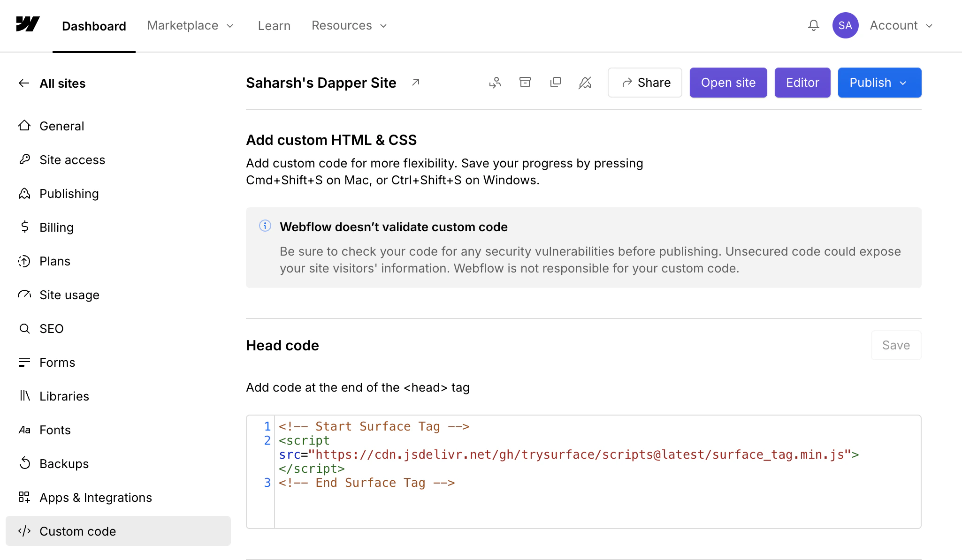Open the Learn menu item

pyautogui.click(x=274, y=26)
